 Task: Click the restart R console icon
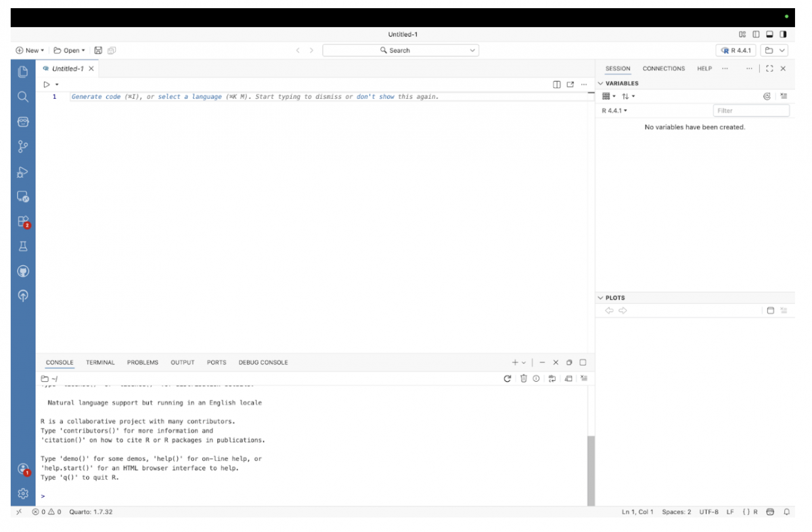pos(507,379)
